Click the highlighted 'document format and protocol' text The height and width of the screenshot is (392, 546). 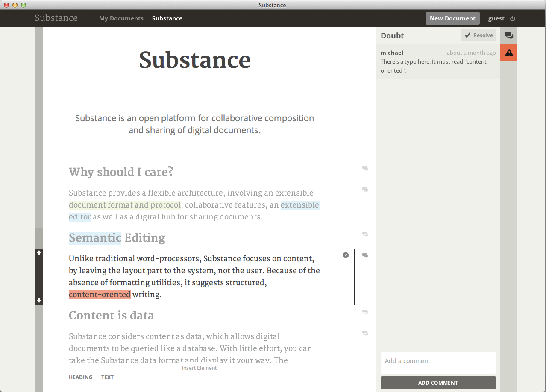125,205
